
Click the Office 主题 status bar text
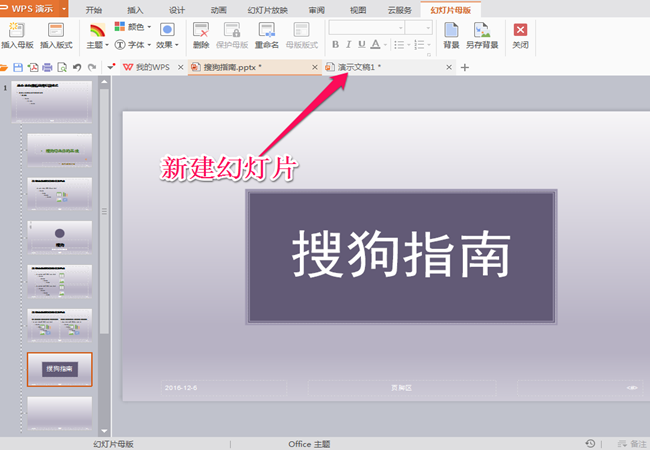(x=309, y=444)
